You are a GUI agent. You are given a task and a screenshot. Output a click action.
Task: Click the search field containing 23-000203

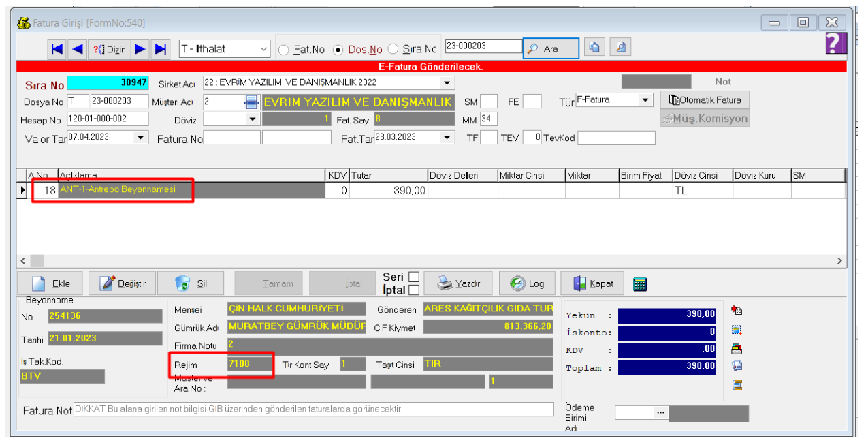tap(483, 46)
